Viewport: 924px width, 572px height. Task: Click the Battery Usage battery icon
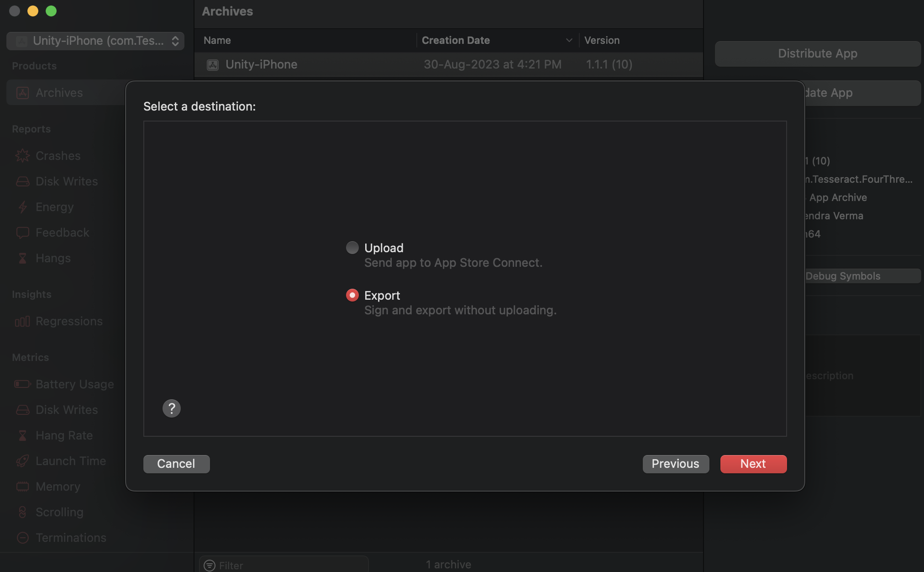[22, 384]
